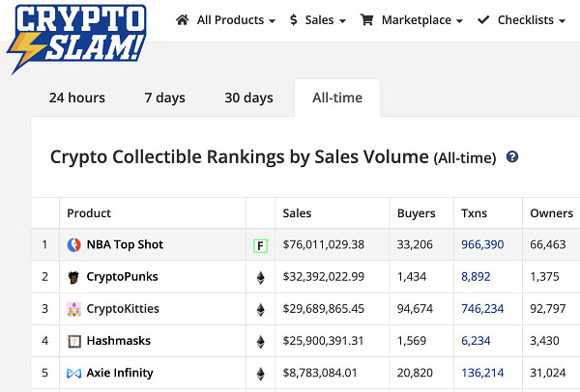Image resolution: width=580 pixels, height=392 pixels.
Task: Click the 746,234 transactions link
Action: tap(482, 309)
